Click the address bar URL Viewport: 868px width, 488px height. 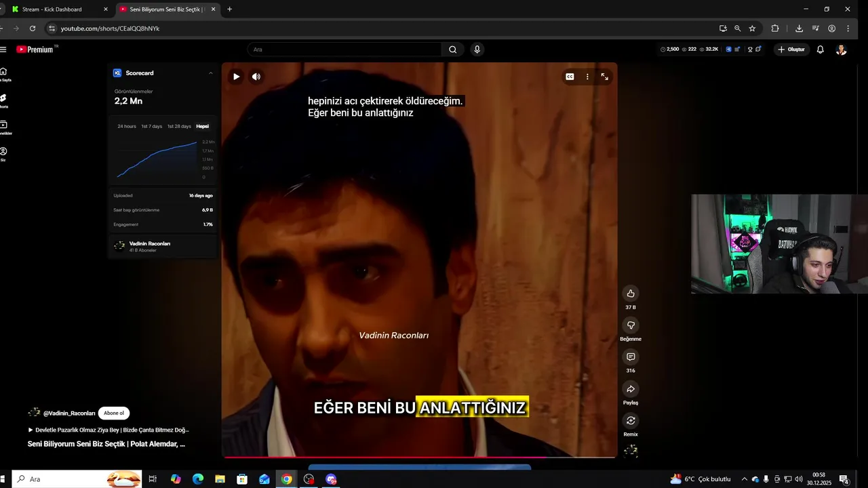tap(110, 28)
